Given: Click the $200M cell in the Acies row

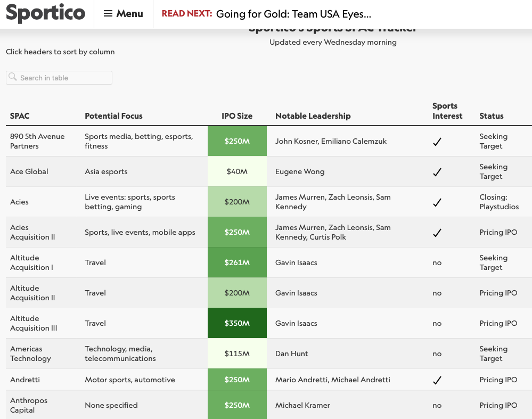Looking at the screenshot, I should (x=237, y=202).
